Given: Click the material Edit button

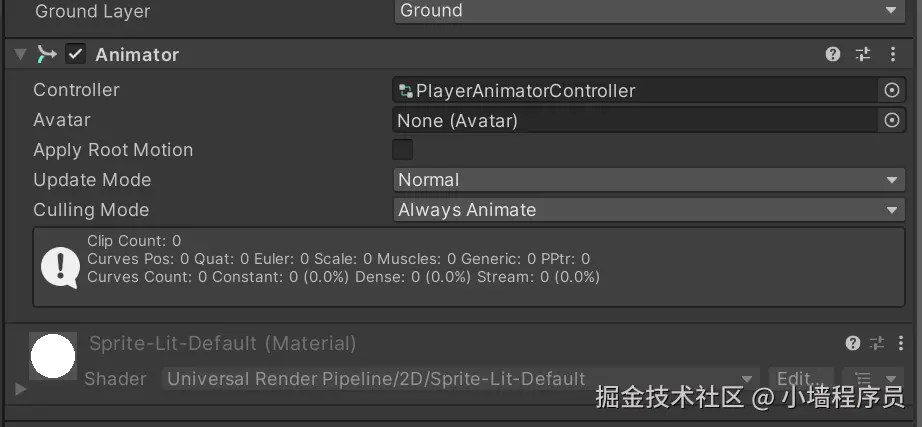Looking at the screenshot, I should click(794, 379).
